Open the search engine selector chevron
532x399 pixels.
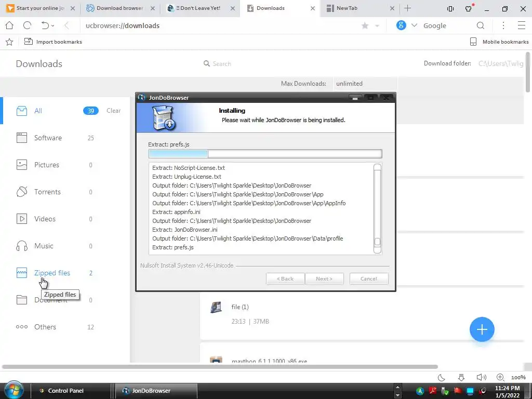tap(414, 25)
